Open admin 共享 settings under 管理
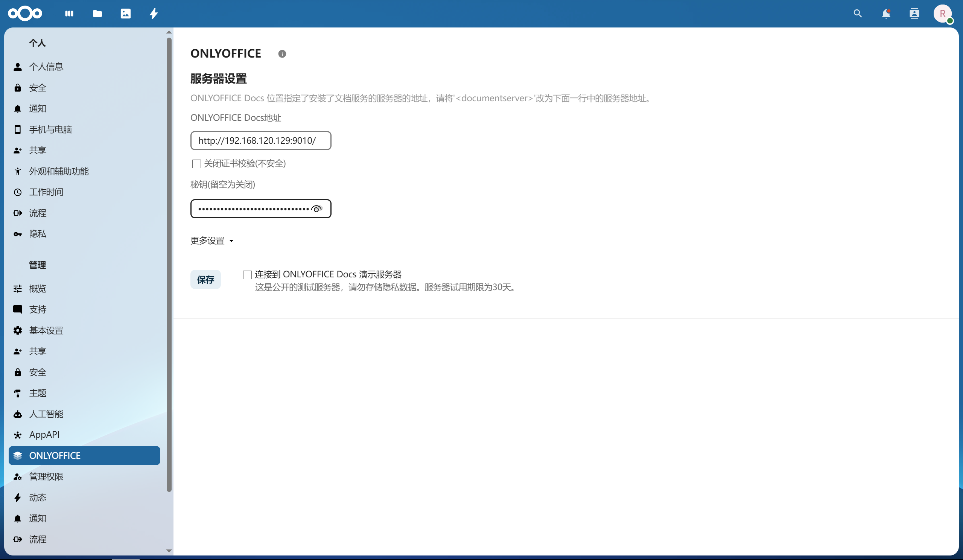This screenshot has width=963, height=560. [x=84, y=351]
